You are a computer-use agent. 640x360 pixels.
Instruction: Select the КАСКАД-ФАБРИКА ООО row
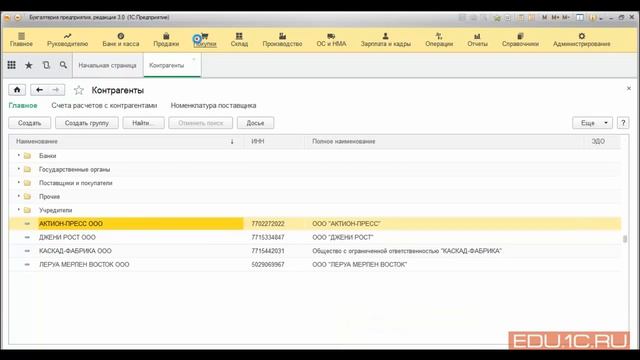click(315, 251)
